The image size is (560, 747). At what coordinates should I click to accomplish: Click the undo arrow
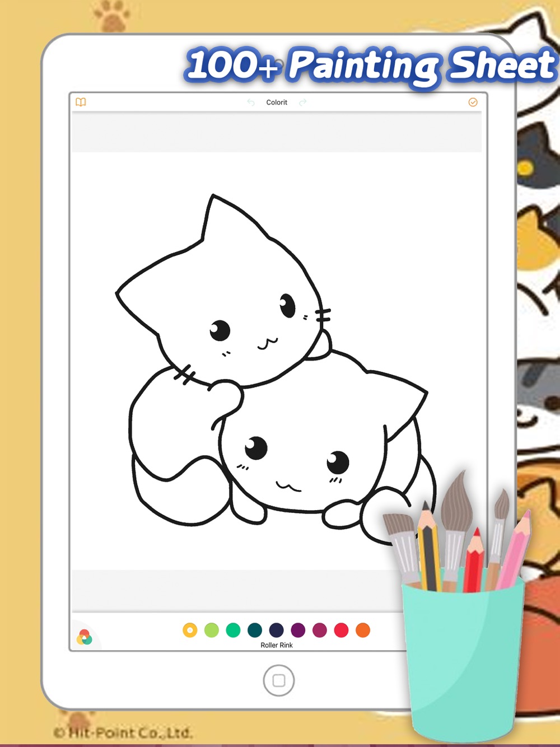coord(251,102)
